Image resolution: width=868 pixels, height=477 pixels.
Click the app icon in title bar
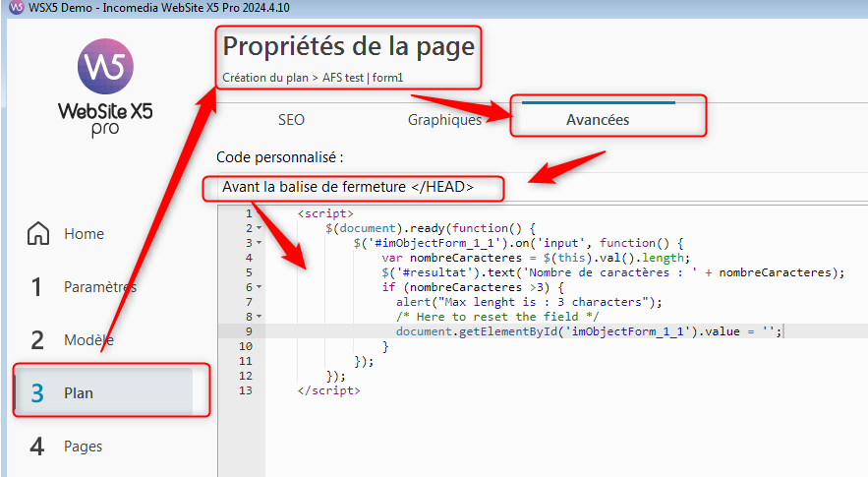pyautogui.click(x=17, y=7)
